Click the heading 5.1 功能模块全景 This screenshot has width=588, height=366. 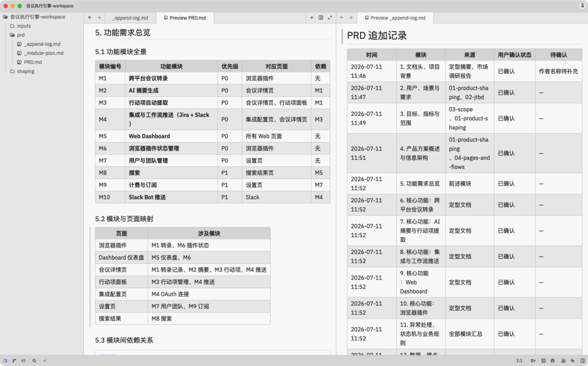point(121,52)
